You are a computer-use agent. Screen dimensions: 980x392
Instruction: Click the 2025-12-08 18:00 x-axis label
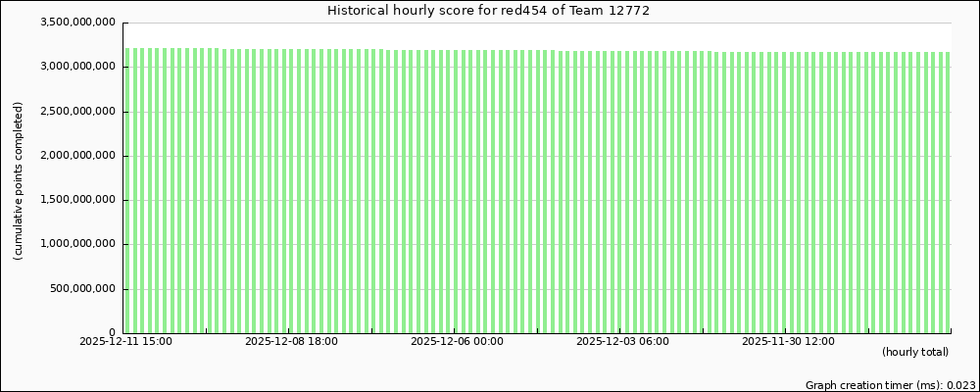pyautogui.click(x=291, y=342)
